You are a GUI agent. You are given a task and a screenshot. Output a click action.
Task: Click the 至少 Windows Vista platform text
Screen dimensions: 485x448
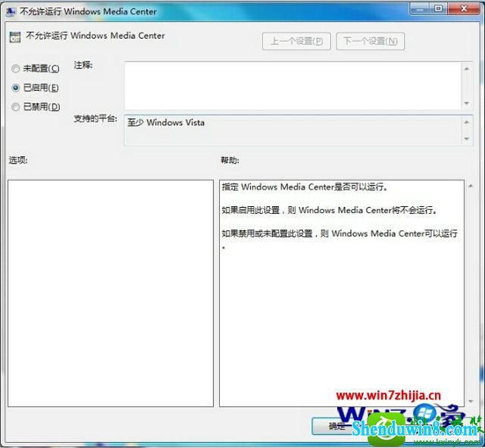(x=166, y=123)
